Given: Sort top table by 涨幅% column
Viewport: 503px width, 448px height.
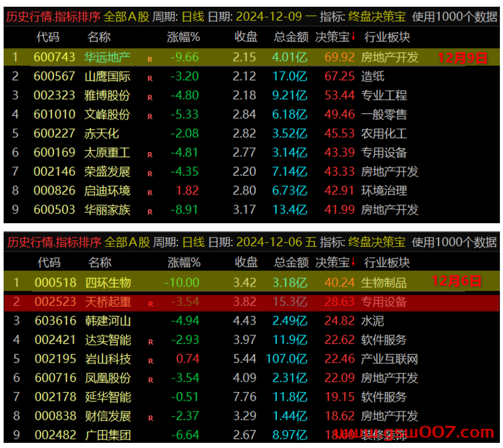Looking at the screenshot, I should [184, 37].
